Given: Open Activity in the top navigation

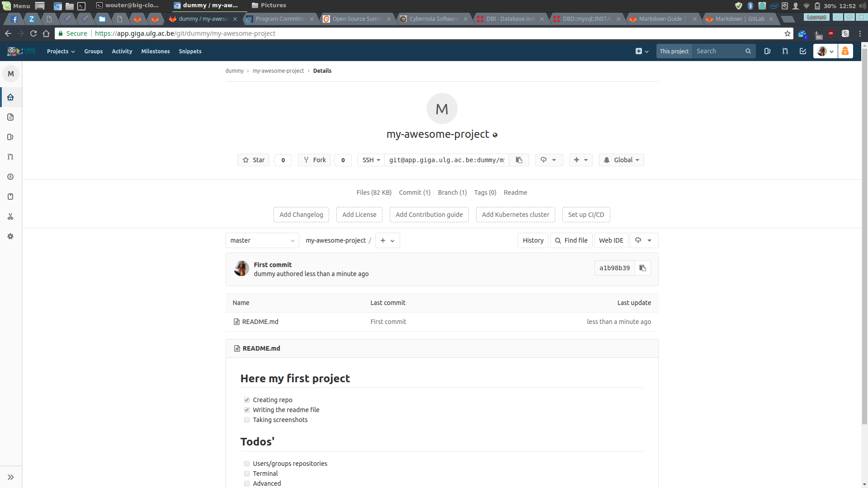Looking at the screenshot, I should tap(122, 51).
